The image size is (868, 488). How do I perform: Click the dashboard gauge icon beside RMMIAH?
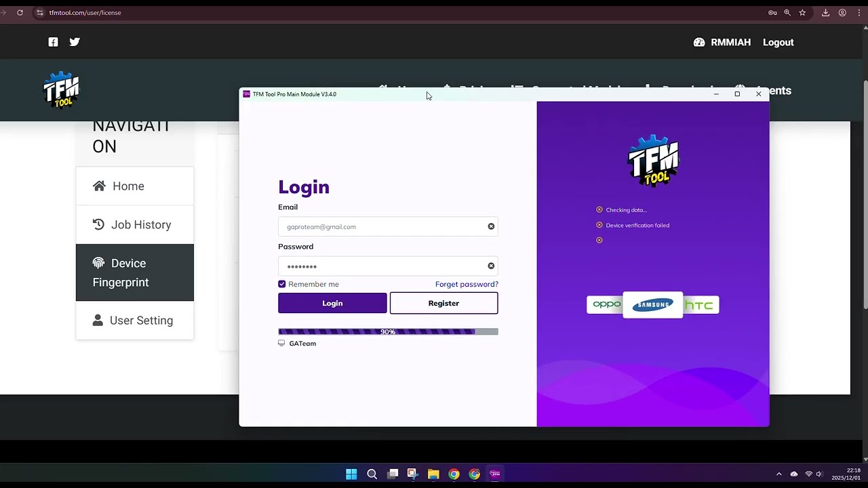[x=699, y=42]
